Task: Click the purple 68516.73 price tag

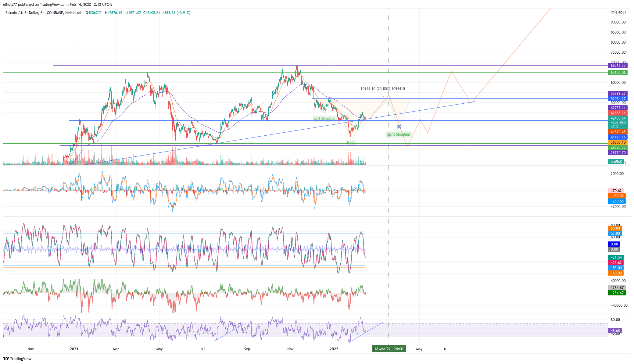Action: (x=618, y=66)
